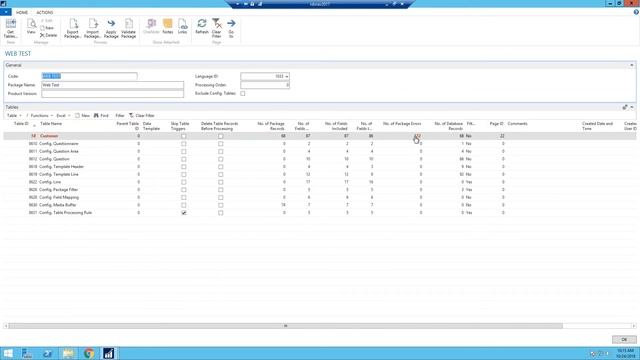Screen dimensions: 640x360
Task: Open the Dynamics NAV taskbar icon
Action: click(109, 353)
